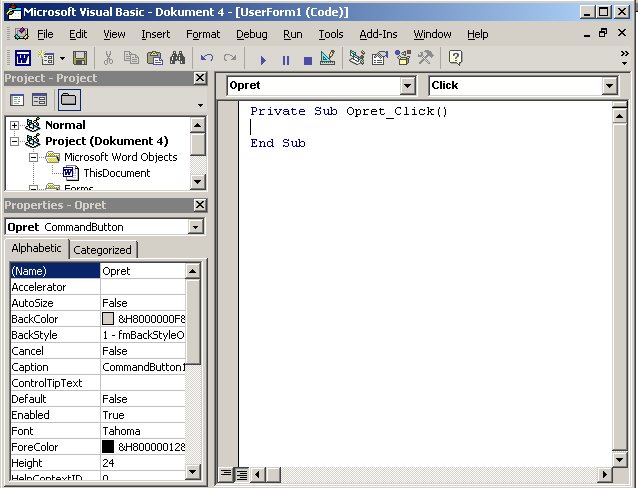Switch to Full Module View
This screenshot has width=638, height=488.
click(x=241, y=474)
